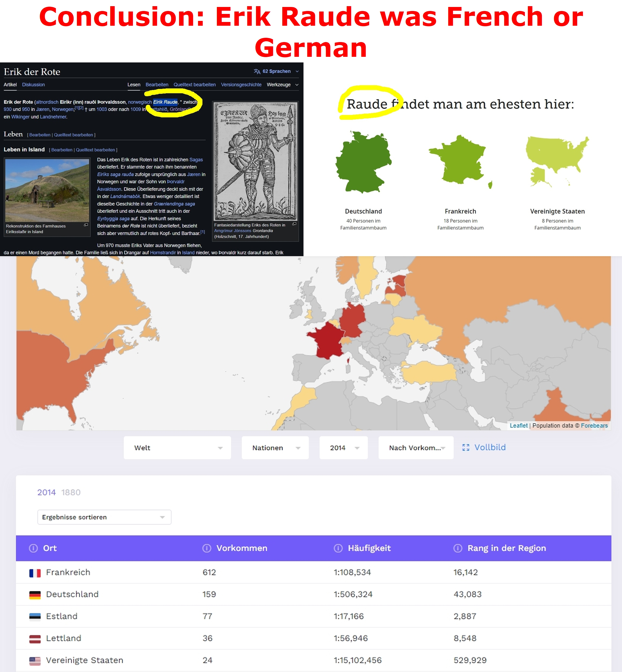Switch the table to year 1880

(71, 492)
